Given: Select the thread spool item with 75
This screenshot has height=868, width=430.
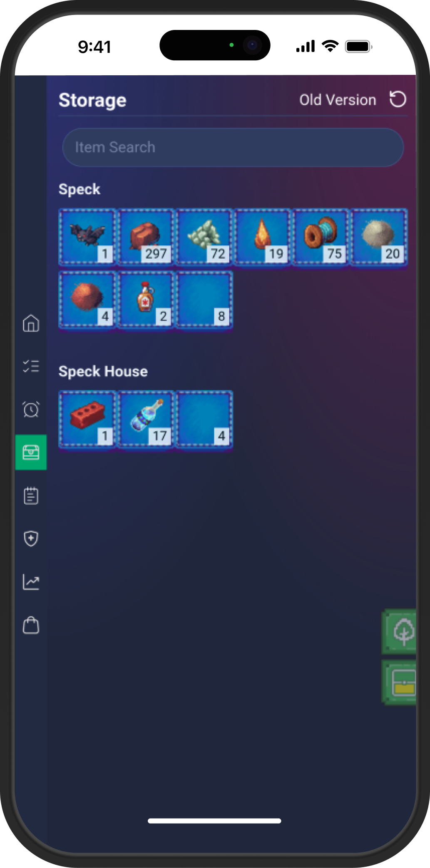Looking at the screenshot, I should tap(321, 237).
